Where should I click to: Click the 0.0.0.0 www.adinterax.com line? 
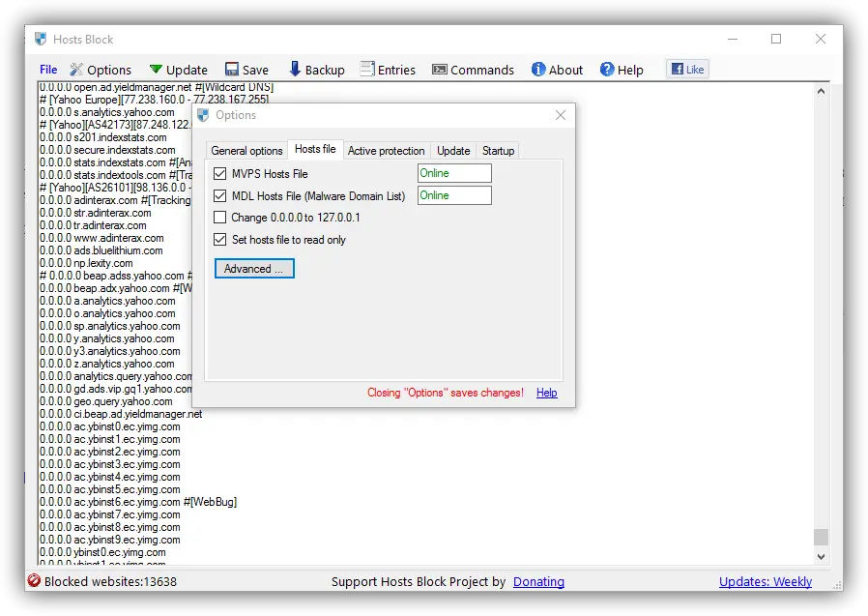coord(101,238)
